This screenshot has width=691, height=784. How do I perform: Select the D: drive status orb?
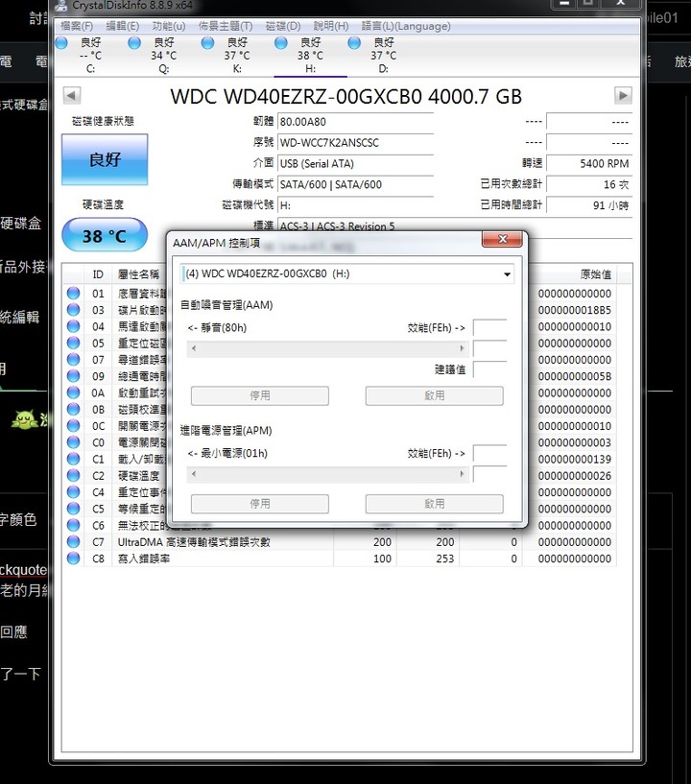354,43
